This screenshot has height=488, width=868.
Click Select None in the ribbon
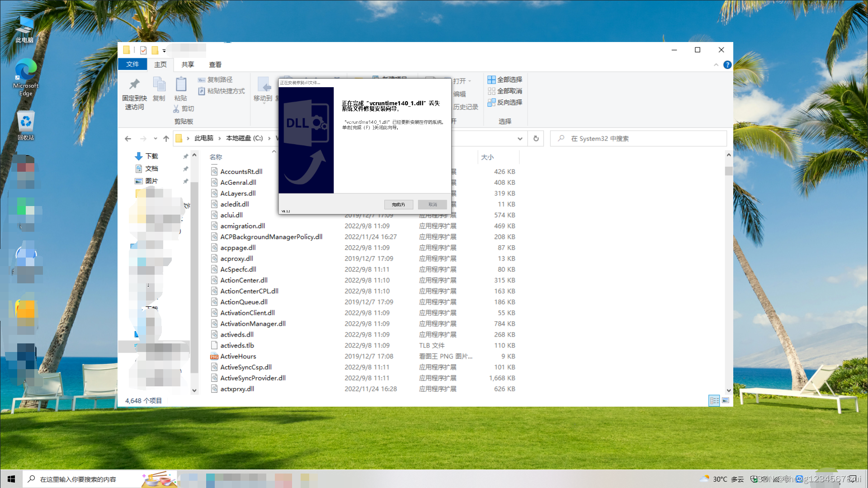tap(505, 91)
